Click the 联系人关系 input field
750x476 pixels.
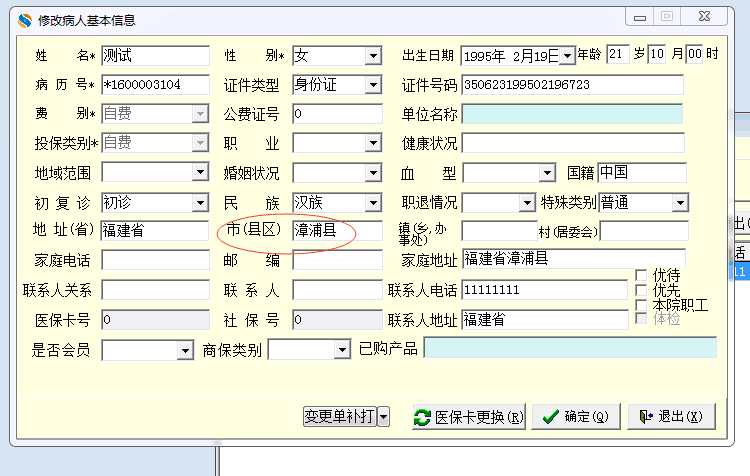point(155,290)
